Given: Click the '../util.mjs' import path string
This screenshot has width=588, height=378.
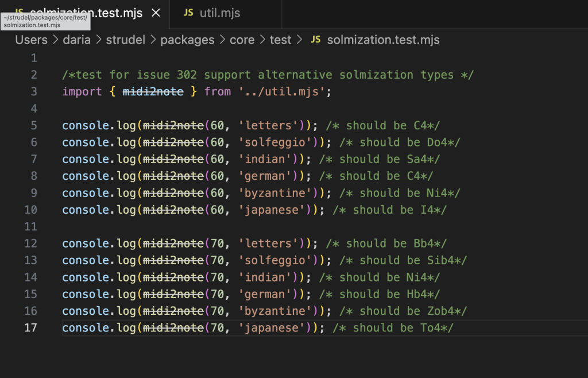Looking at the screenshot, I should [281, 91].
